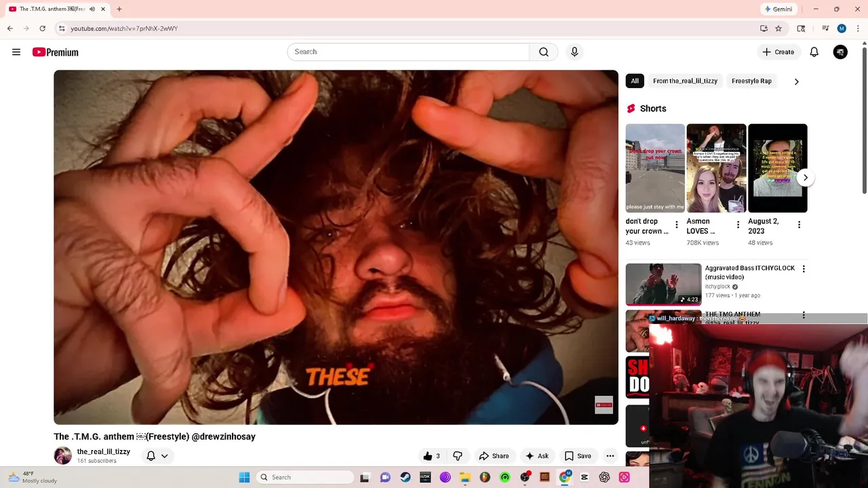Screen dimensions: 868x488
Task: Open the Windows Start menu
Action: [244, 477]
